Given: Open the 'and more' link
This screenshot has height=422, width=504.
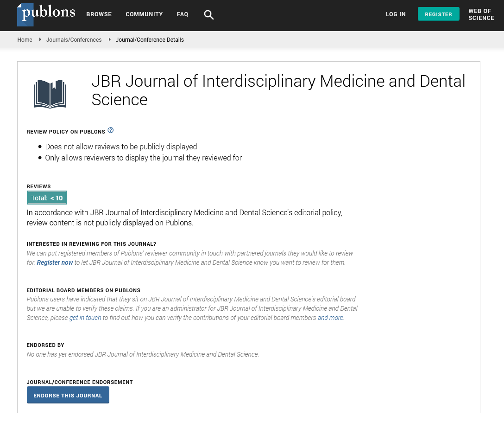Looking at the screenshot, I should tap(330, 318).
